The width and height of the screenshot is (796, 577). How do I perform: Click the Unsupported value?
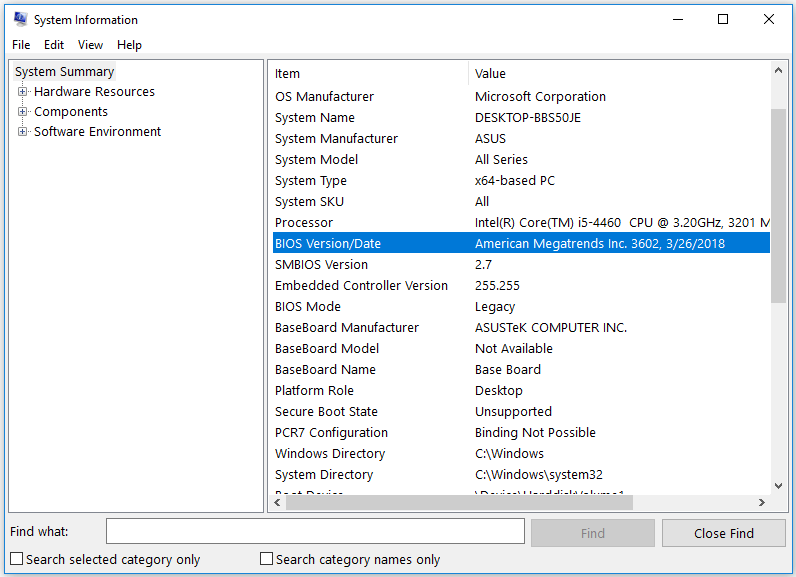513,412
